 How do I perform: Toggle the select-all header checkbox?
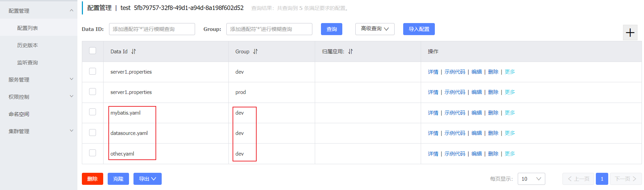[x=93, y=51]
